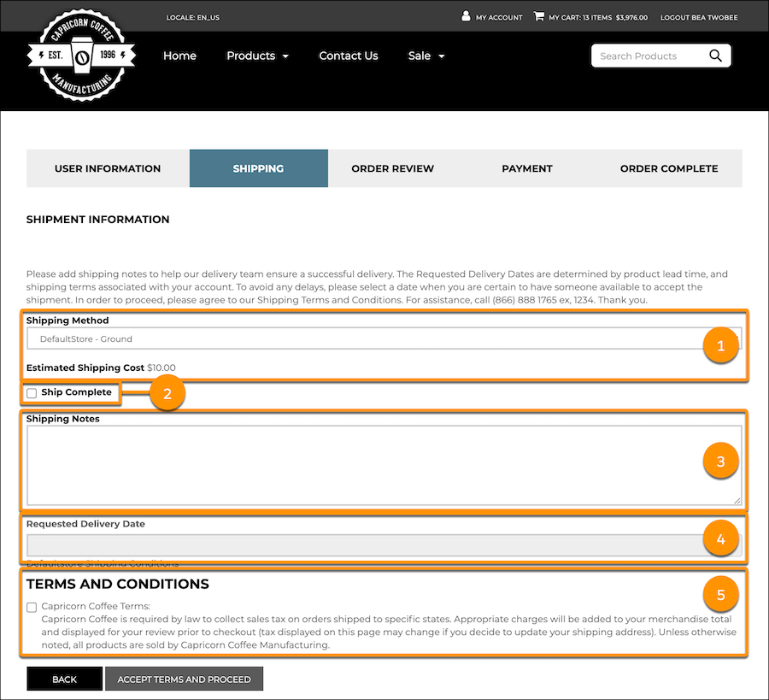Screen dimensions: 769x700
Task: Click the Back button
Action: (x=64, y=679)
